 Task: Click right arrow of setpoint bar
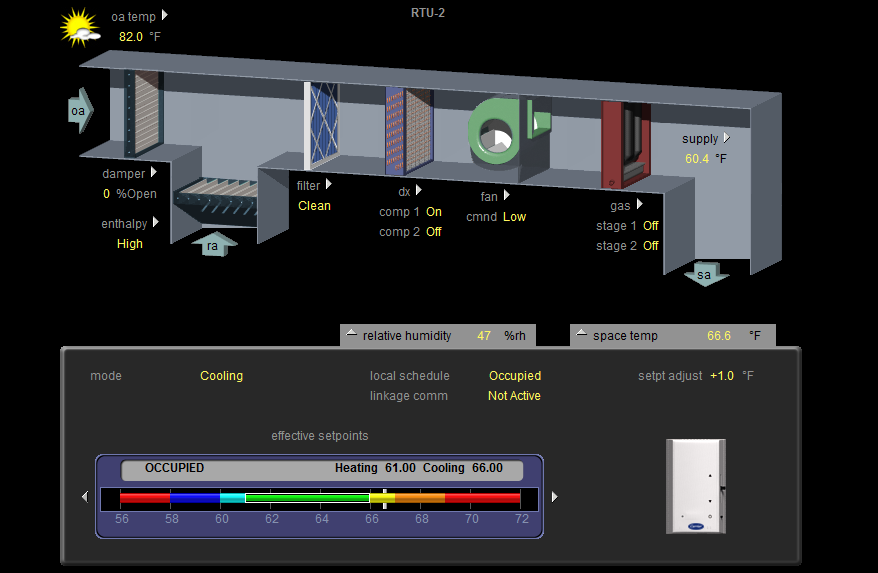pos(554,497)
